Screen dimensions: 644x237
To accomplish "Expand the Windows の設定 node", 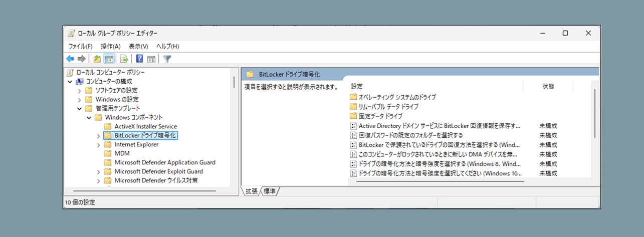I will (x=79, y=99).
